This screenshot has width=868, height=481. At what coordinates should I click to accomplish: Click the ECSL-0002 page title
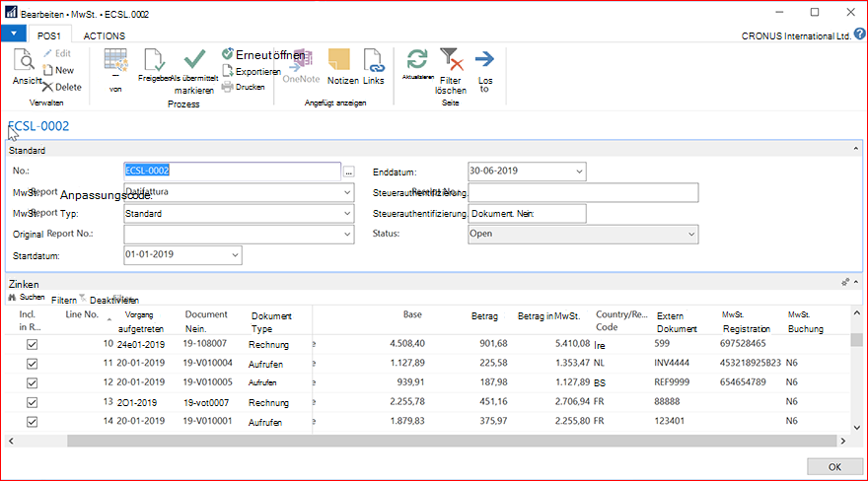click(x=38, y=126)
